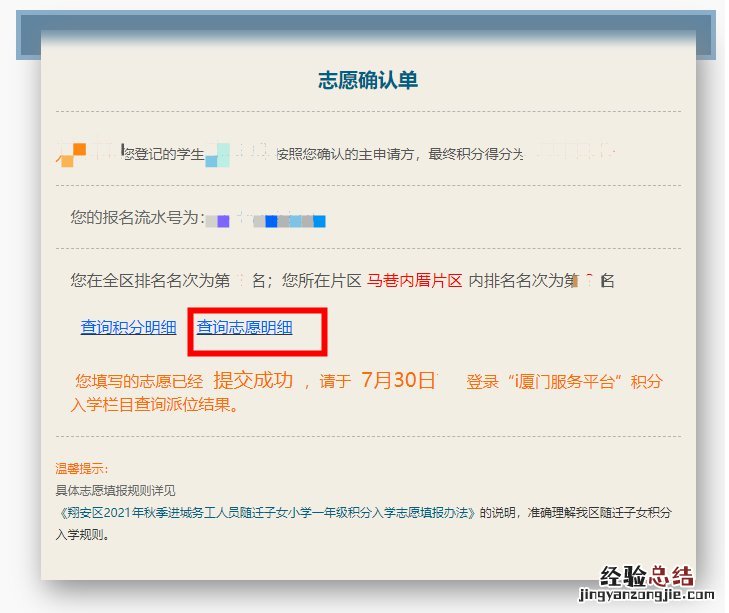Image resolution: width=729 pixels, height=613 pixels.
Task: Open the 查询志愿明细 link
Action: click(245, 327)
